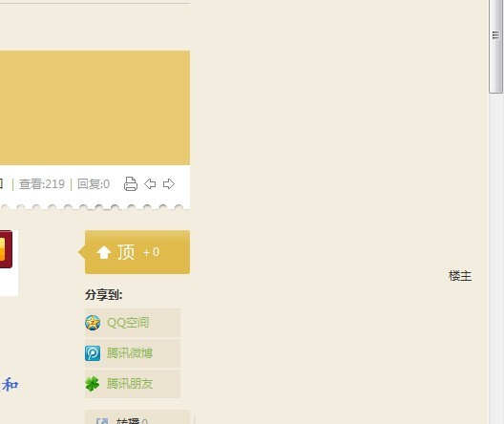Click the printer icon
Image resolution: width=504 pixels, height=424 pixels.
coord(131,184)
